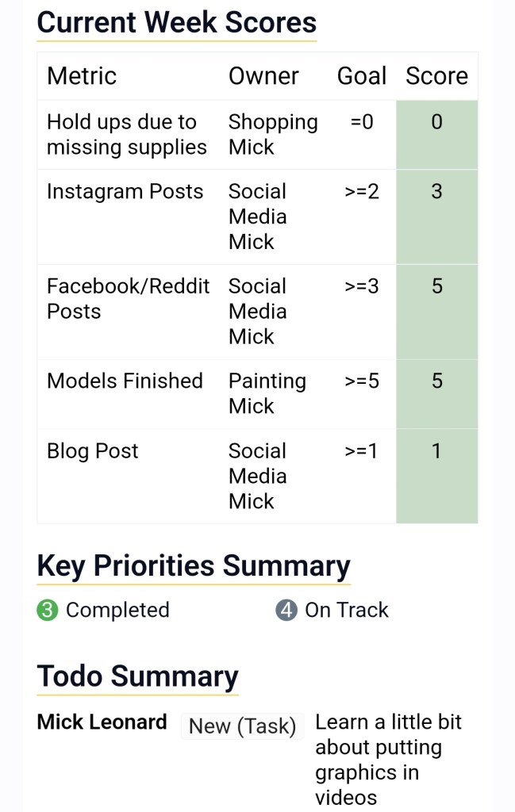Jump to the Todo Summary heading

coord(137,676)
